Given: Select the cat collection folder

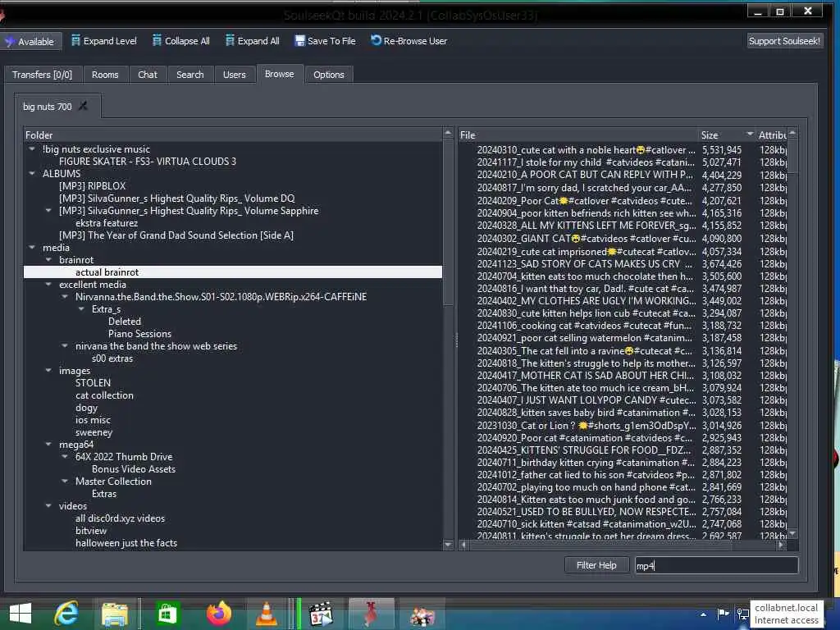Looking at the screenshot, I should click(x=104, y=395).
